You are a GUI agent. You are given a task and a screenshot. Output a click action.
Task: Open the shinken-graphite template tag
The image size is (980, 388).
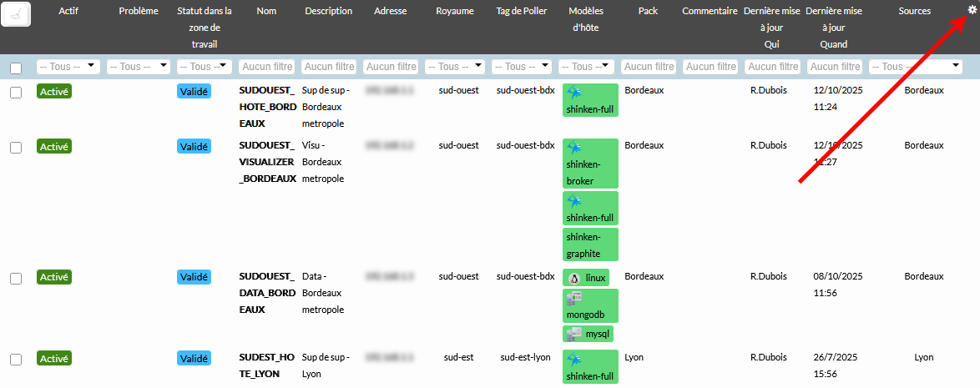[x=590, y=244]
